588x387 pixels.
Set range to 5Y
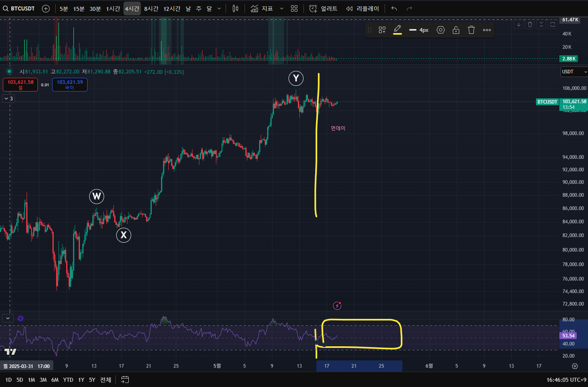point(92,380)
